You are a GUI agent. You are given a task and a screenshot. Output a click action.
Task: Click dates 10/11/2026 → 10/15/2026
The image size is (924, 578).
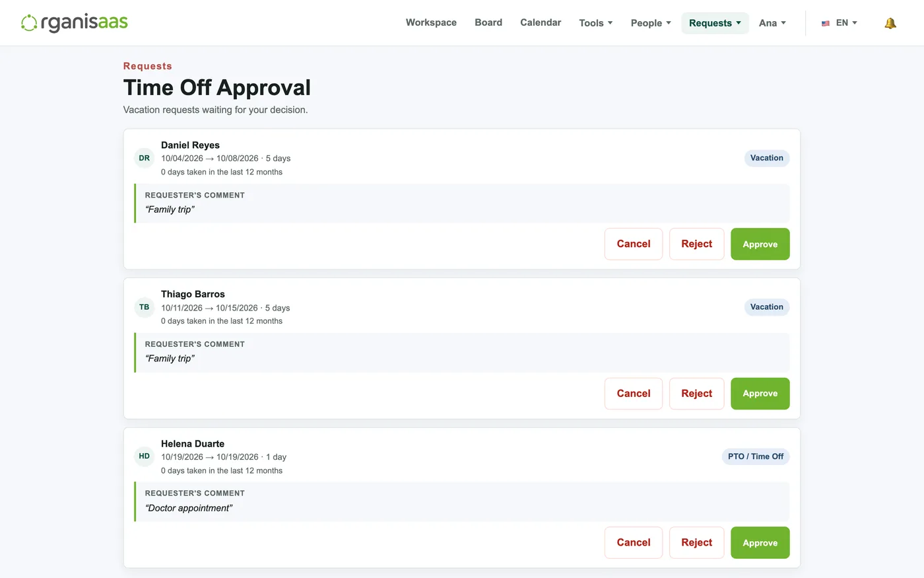[209, 308]
